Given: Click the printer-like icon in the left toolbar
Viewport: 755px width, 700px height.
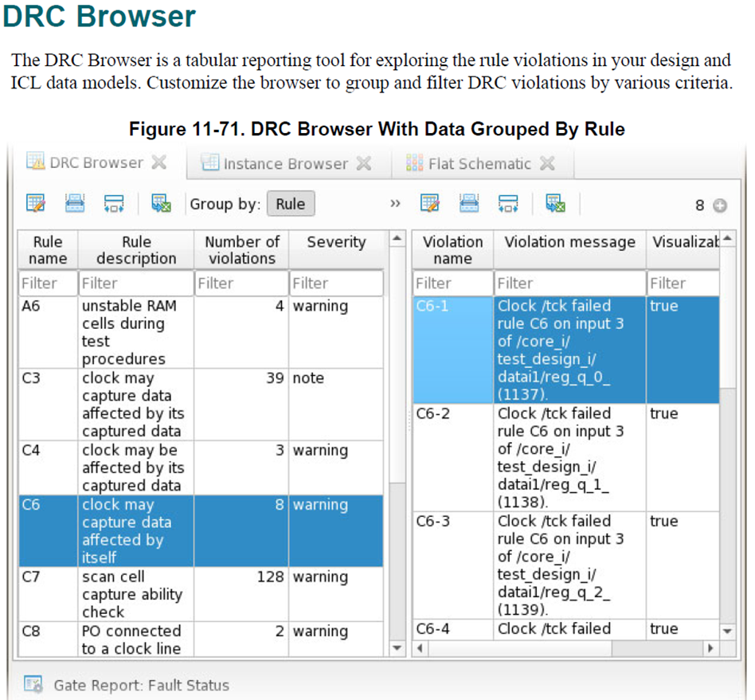Looking at the screenshot, I should point(75,203).
